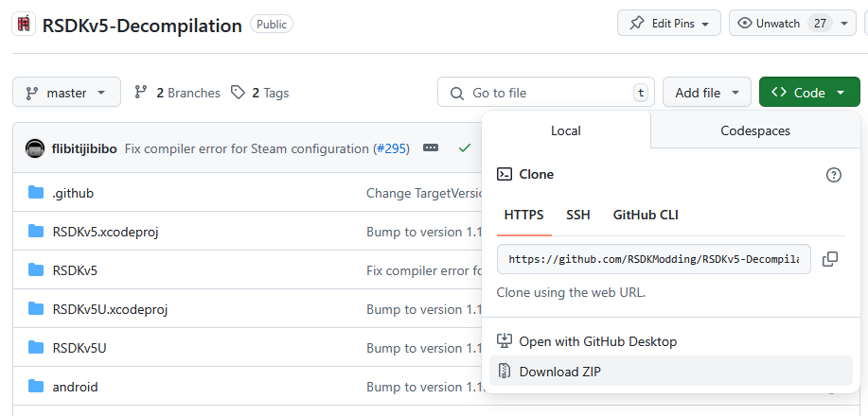
Task: Click the search magnifier icon in Go to file
Action: tap(456, 93)
